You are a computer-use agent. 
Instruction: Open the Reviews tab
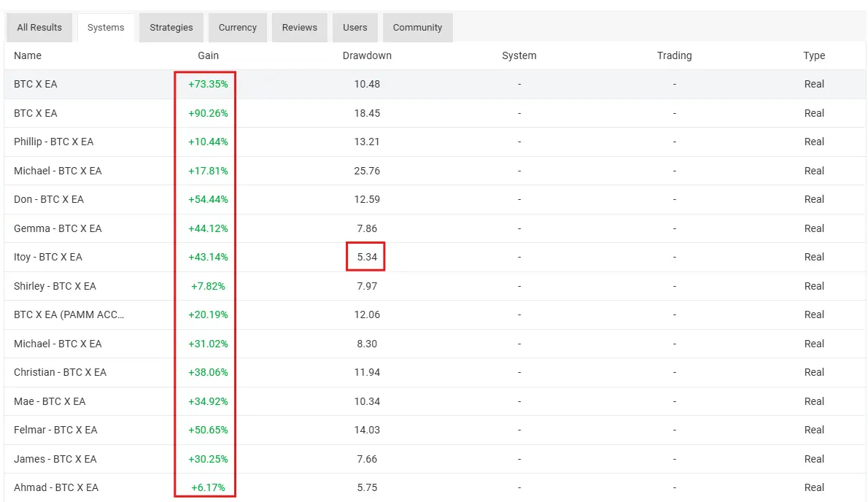pyautogui.click(x=300, y=28)
